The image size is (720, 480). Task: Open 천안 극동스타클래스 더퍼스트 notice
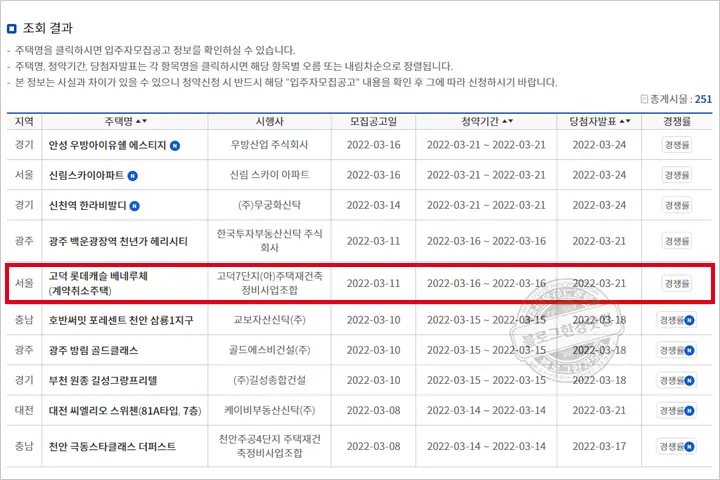point(112,446)
